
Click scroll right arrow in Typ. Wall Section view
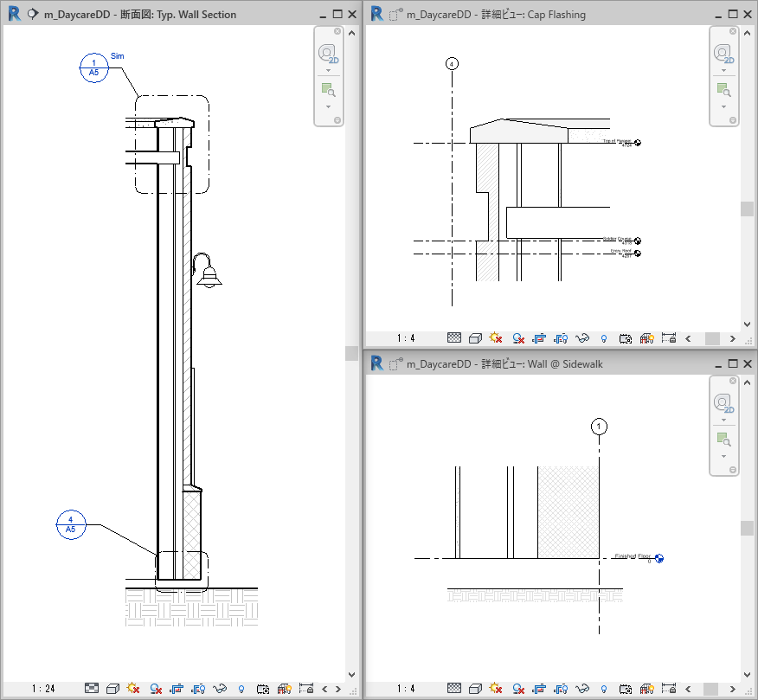(x=338, y=689)
